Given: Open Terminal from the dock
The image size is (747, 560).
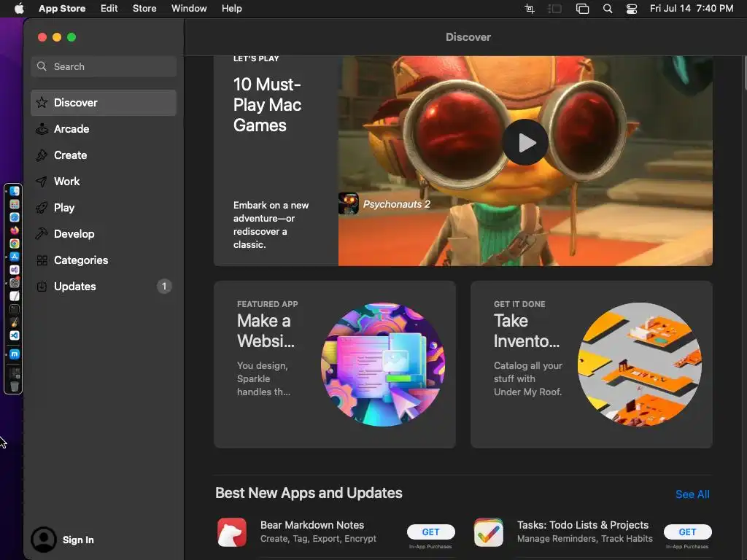Looking at the screenshot, I should pos(15,309).
